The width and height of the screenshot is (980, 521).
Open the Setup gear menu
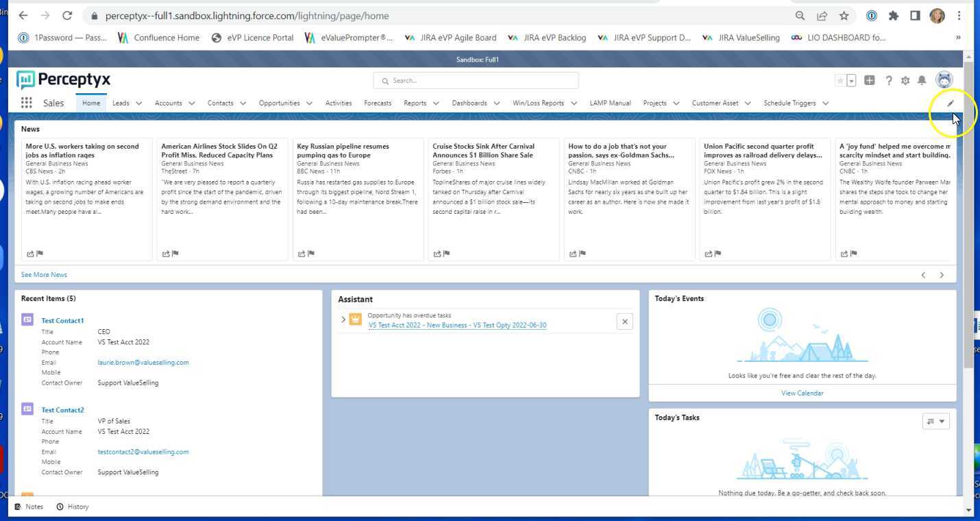point(905,80)
